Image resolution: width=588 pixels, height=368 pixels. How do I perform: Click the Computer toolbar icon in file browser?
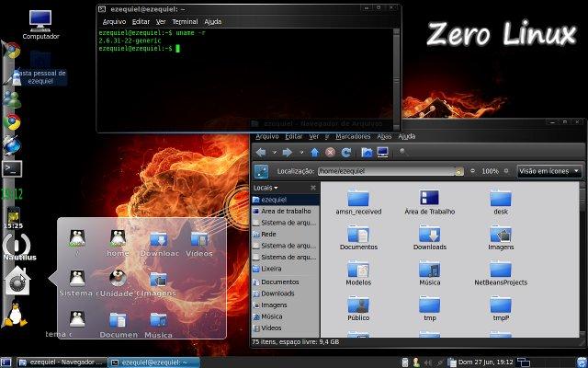coord(382,152)
